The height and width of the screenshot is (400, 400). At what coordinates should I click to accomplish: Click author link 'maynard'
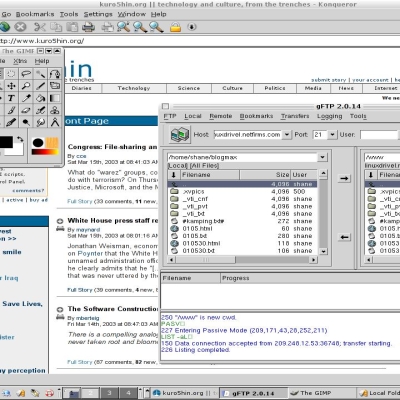(88, 230)
